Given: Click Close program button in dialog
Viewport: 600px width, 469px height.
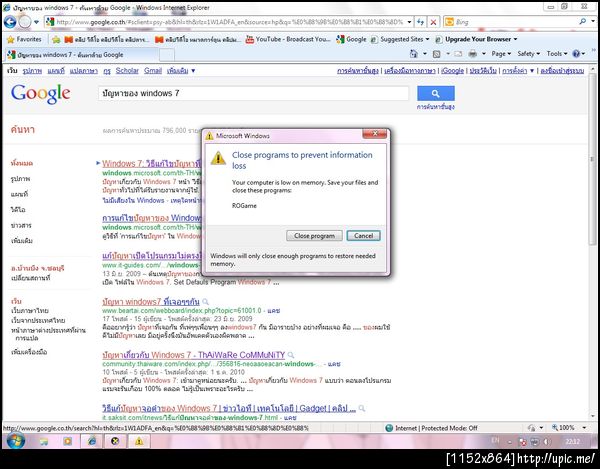Looking at the screenshot, I should click(314, 236).
